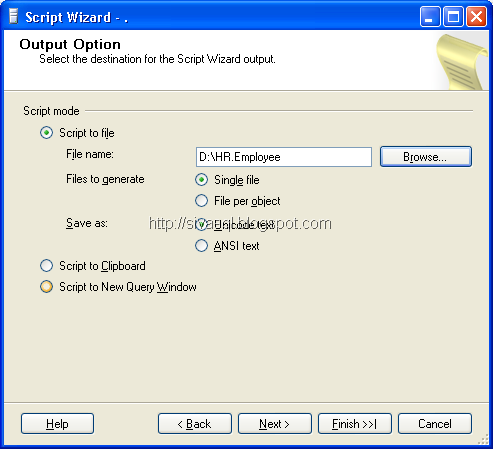The height and width of the screenshot is (449, 493).
Task: Continue with the Next button
Action: [275, 424]
